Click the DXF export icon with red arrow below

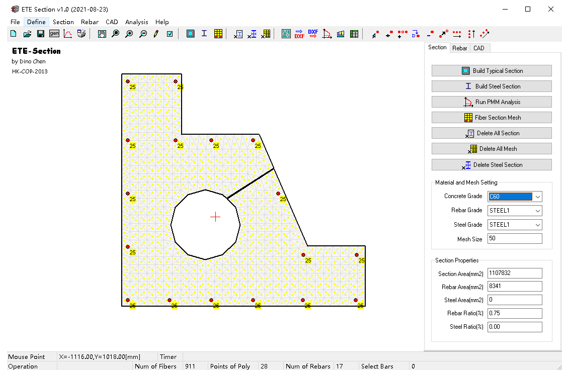coord(313,34)
